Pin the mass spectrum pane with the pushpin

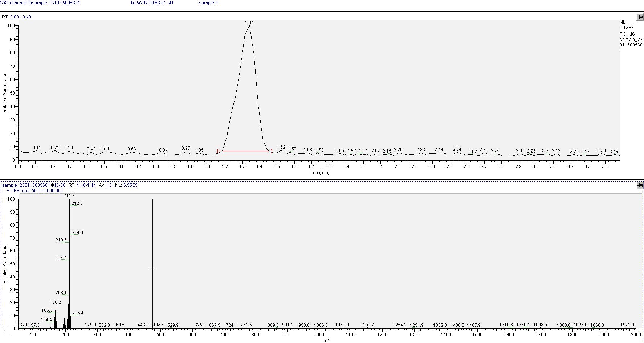click(x=640, y=186)
